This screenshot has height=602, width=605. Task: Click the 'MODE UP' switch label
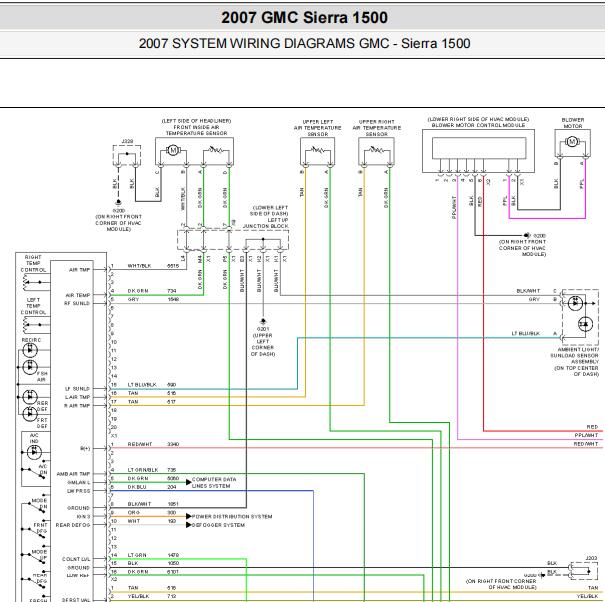(39, 555)
